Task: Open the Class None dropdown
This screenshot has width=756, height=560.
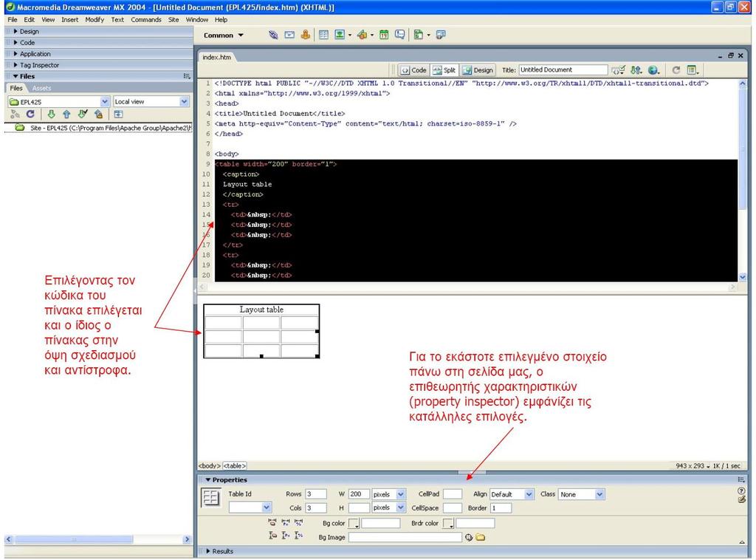Action: (x=599, y=494)
